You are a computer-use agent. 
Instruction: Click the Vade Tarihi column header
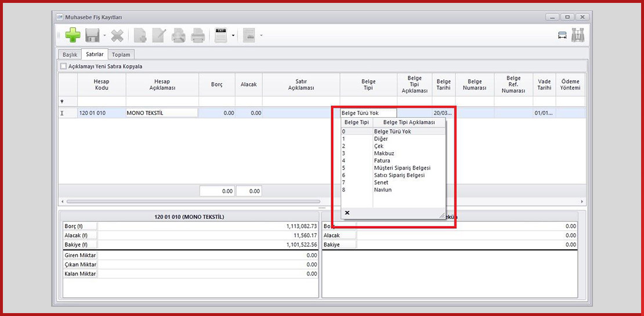pyautogui.click(x=544, y=85)
